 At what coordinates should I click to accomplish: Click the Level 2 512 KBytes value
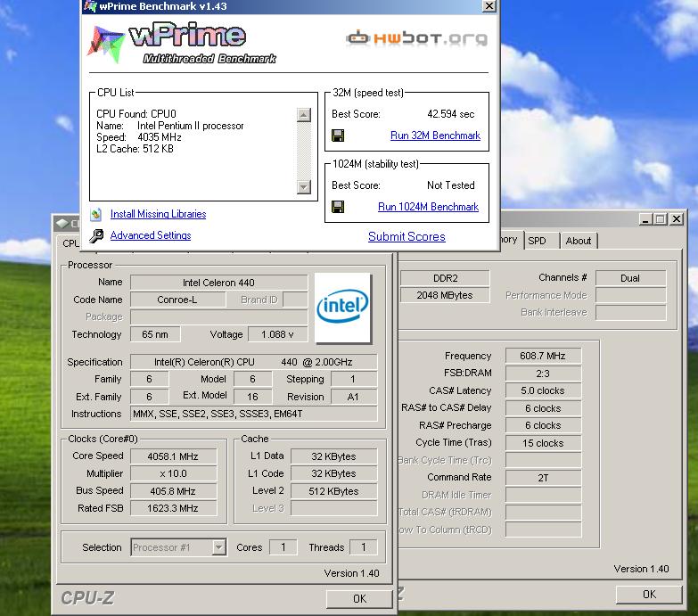tap(333, 491)
